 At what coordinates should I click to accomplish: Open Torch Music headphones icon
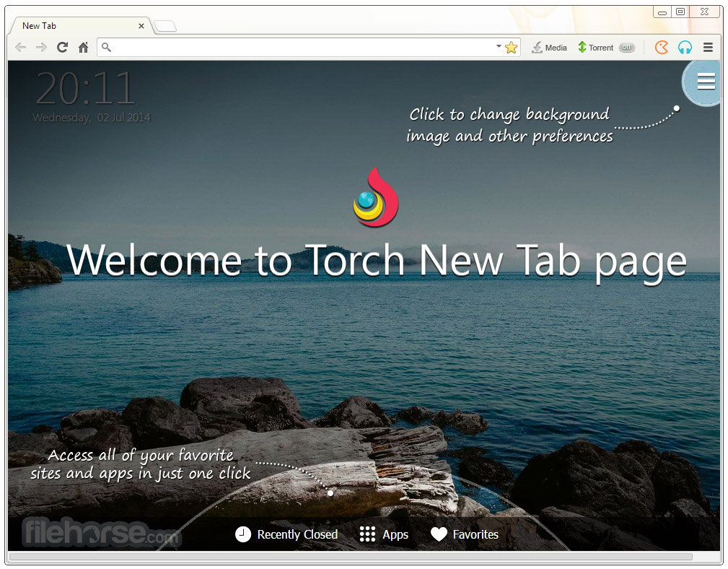(685, 48)
